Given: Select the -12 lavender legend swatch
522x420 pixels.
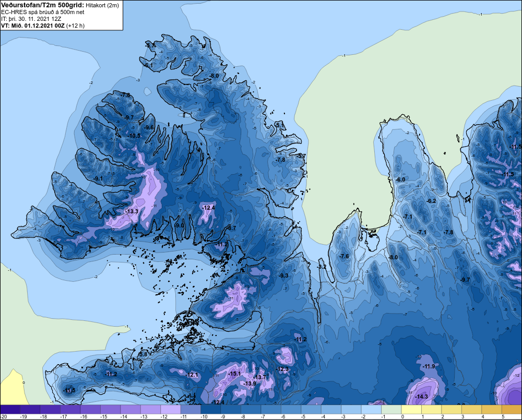Looking at the screenshot, I should pyautogui.click(x=171, y=410).
